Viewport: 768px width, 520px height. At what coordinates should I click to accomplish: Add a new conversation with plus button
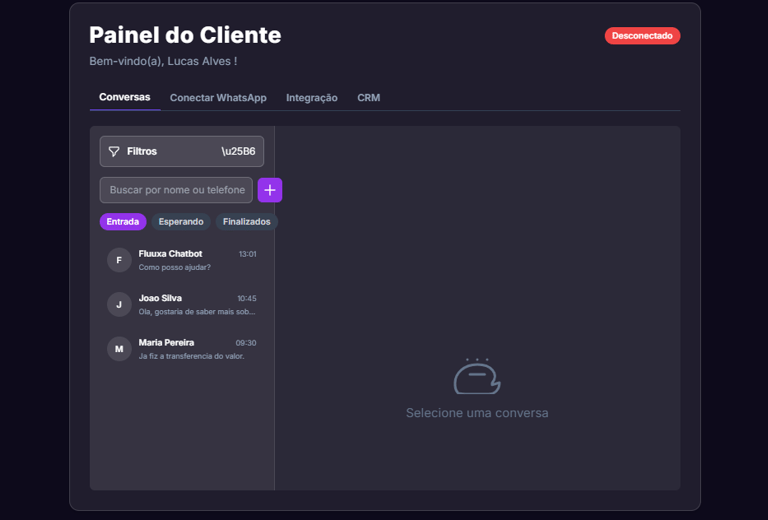pyautogui.click(x=270, y=190)
